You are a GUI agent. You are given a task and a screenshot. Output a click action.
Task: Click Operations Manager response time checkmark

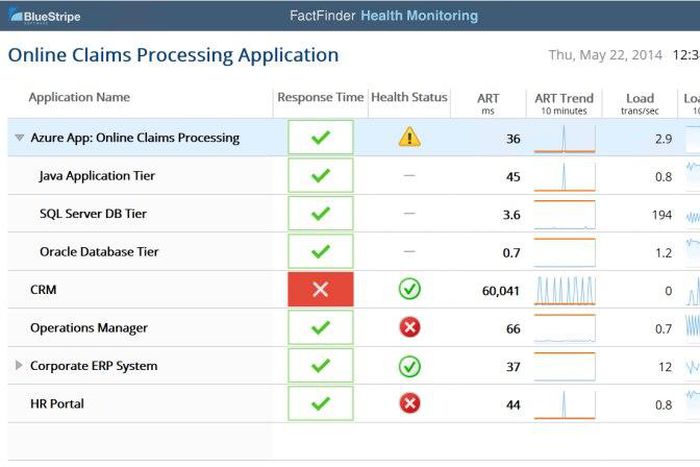pos(321,327)
